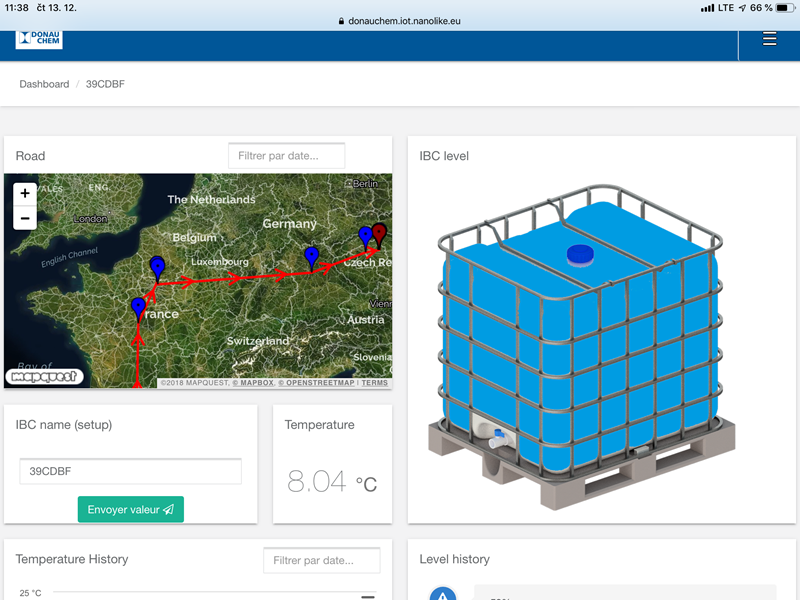Focus the Temperature History date filter

(321, 560)
